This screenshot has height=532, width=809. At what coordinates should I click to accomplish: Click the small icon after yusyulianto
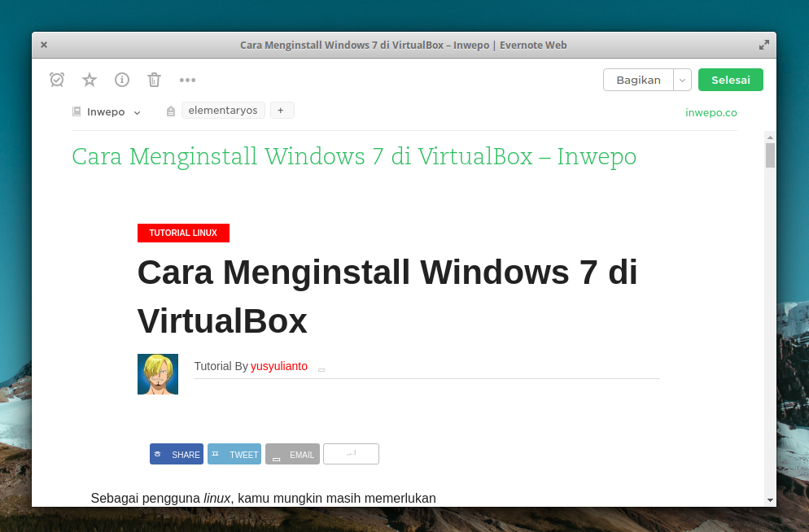coord(321,369)
